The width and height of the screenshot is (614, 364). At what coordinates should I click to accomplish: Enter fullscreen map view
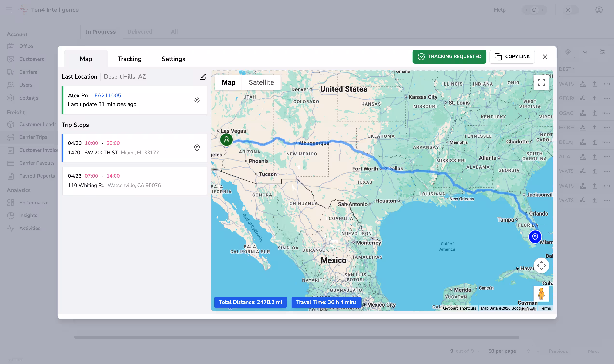pos(541,82)
